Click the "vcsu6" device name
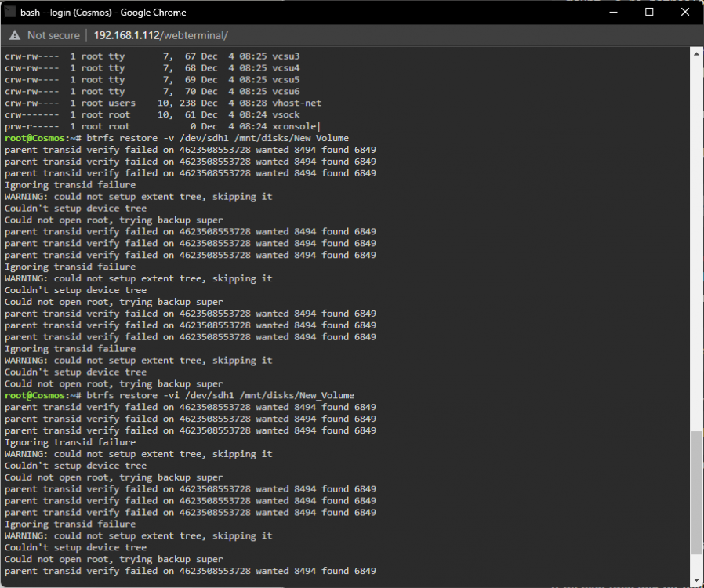This screenshot has height=588, width=704. tap(285, 92)
